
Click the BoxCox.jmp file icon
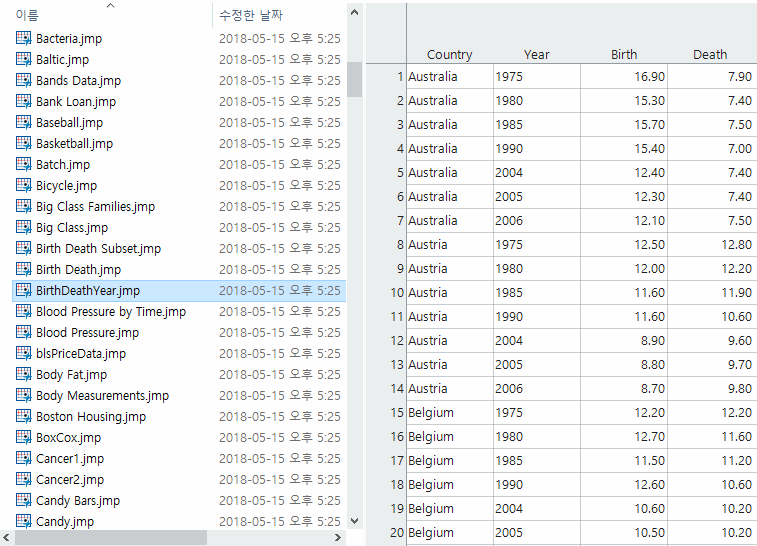pyautogui.click(x=24, y=437)
